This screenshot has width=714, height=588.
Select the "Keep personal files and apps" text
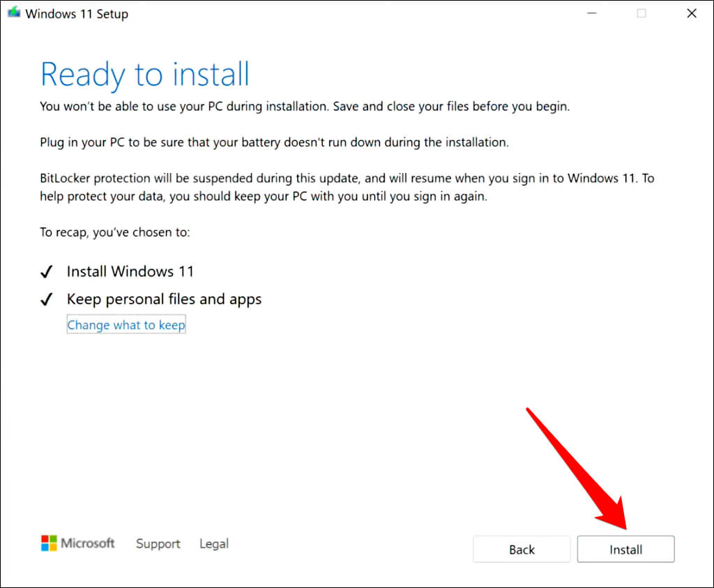pyautogui.click(x=164, y=299)
